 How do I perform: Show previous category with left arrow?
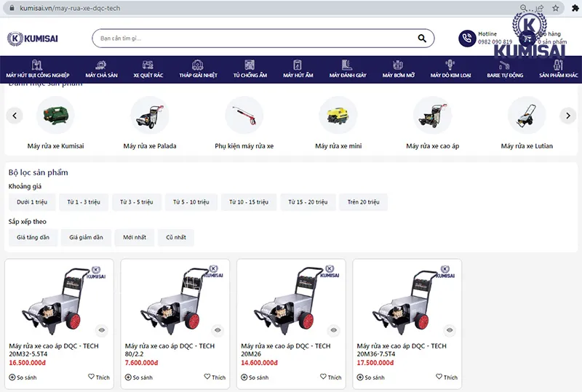(x=15, y=116)
